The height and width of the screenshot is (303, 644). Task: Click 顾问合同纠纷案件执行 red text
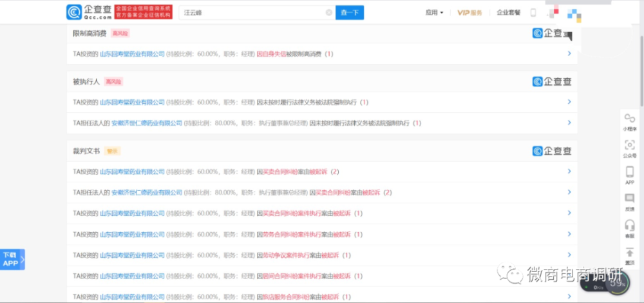[x=291, y=276]
